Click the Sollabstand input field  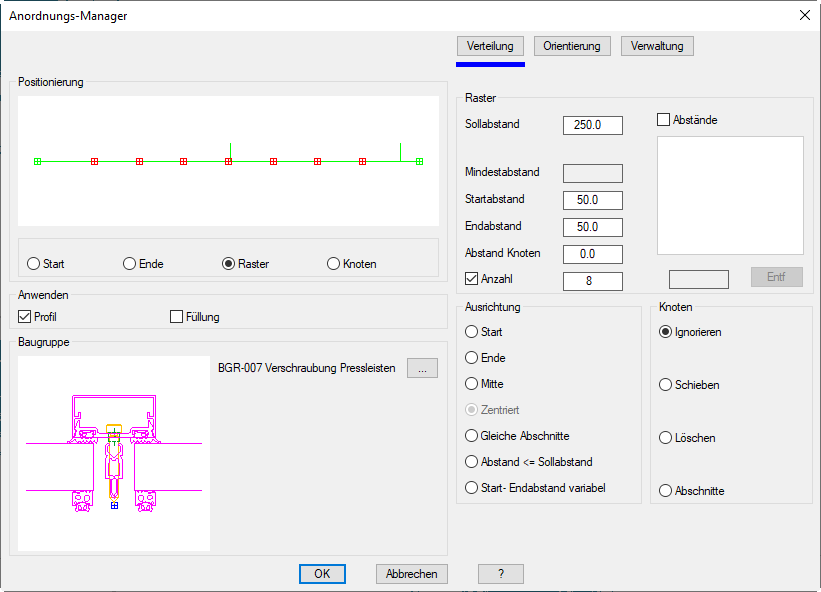[x=593, y=125]
